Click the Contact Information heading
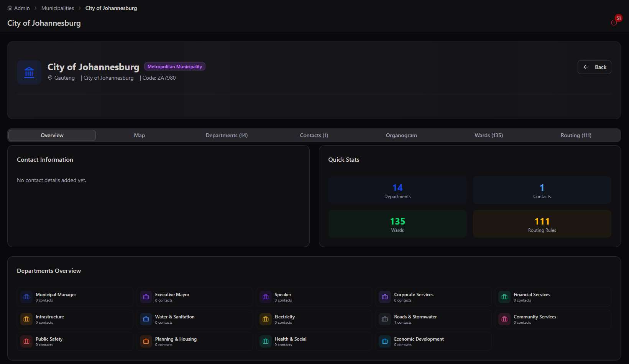629x364 pixels. 45,160
